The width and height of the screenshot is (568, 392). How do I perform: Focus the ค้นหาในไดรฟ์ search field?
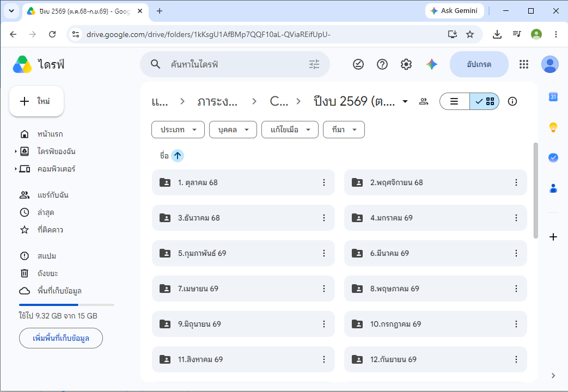coord(235,64)
